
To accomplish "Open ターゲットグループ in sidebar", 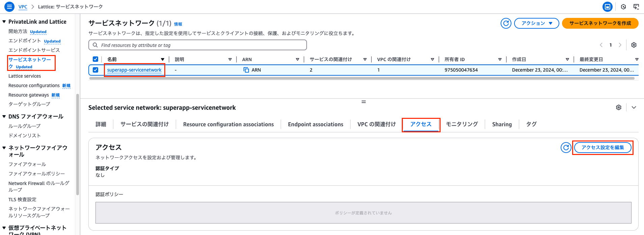I will coord(29,104).
